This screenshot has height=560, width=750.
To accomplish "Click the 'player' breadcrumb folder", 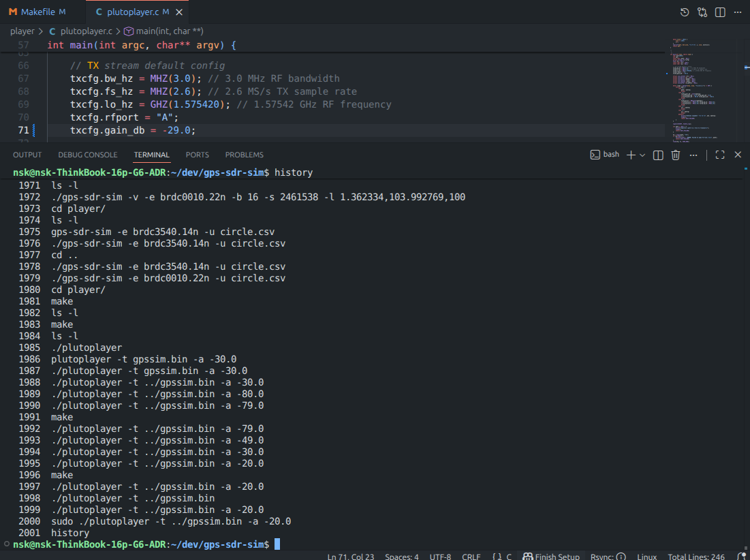I will (x=22, y=31).
